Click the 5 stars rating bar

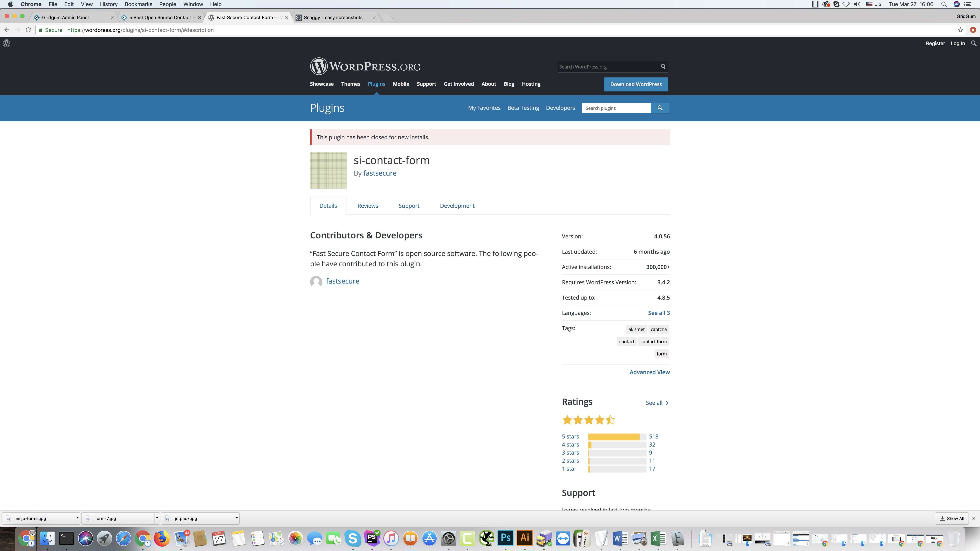tap(617, 437)
